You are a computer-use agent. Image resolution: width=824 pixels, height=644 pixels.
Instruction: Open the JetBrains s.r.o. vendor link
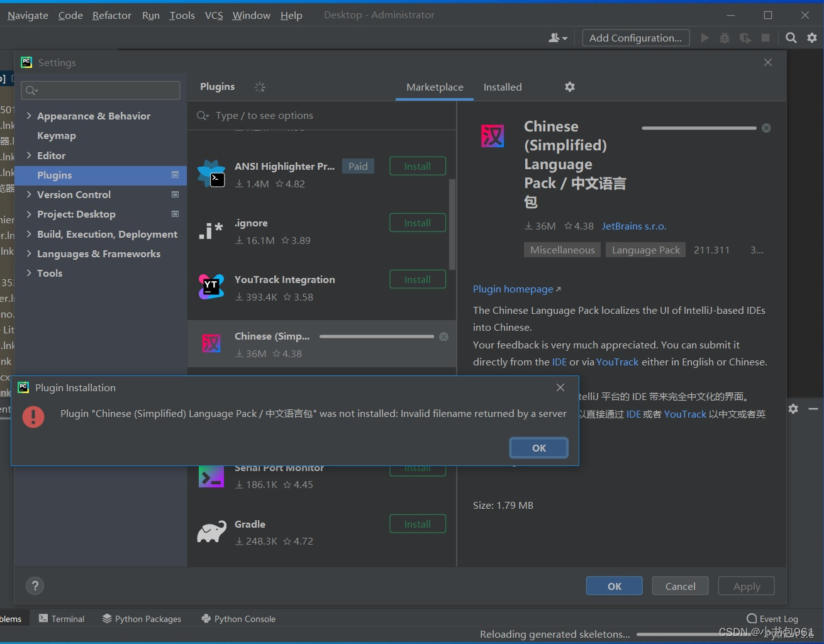tap(634, 226)
